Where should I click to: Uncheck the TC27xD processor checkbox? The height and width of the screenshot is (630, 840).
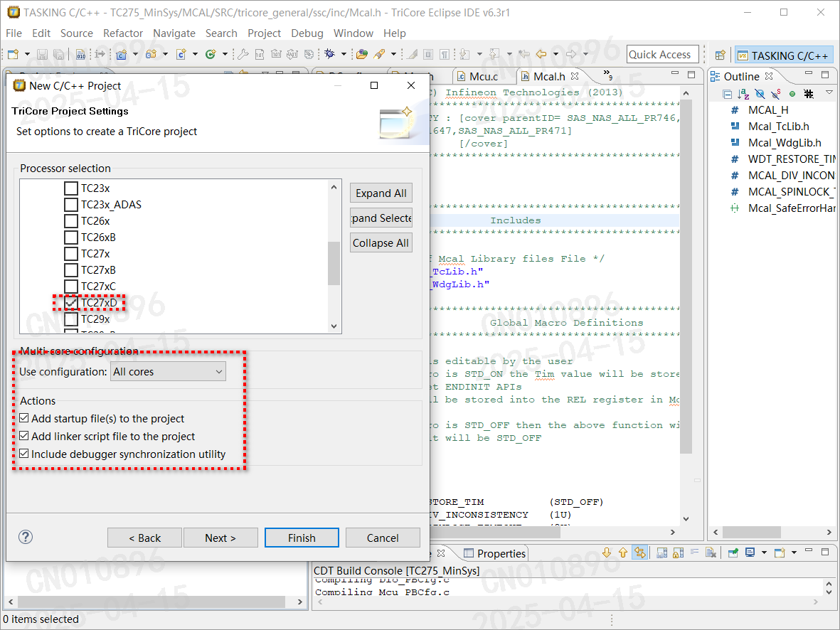click(70, 303)
